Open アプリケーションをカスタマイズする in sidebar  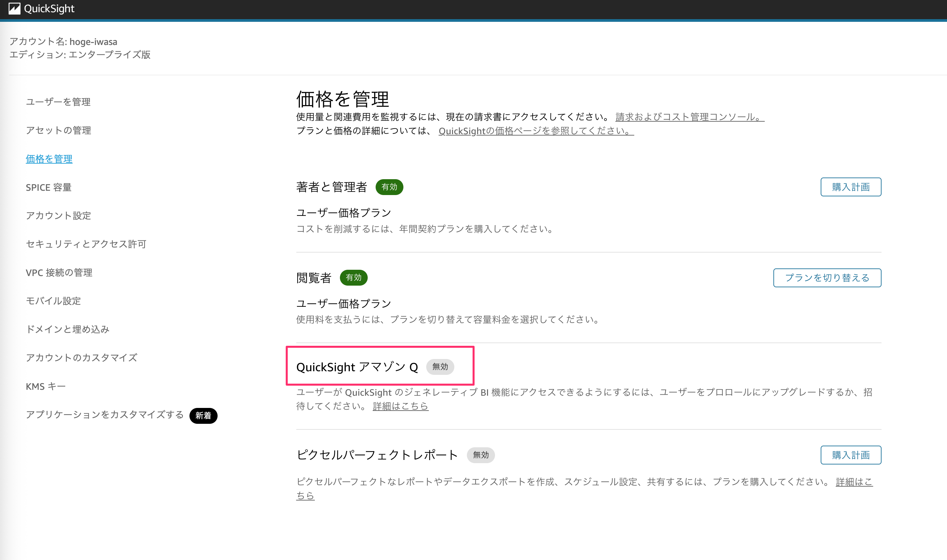[x=104, y=415]
